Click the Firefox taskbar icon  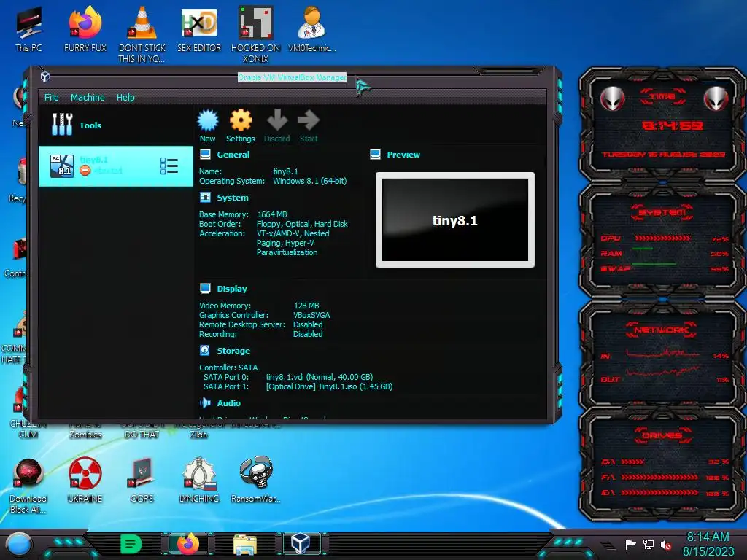pyautogui.click(x=188, y=544)
